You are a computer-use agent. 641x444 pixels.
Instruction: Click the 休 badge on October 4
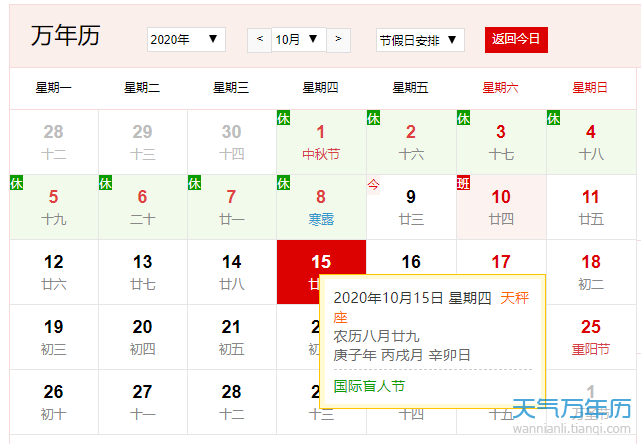coord(554,118)
